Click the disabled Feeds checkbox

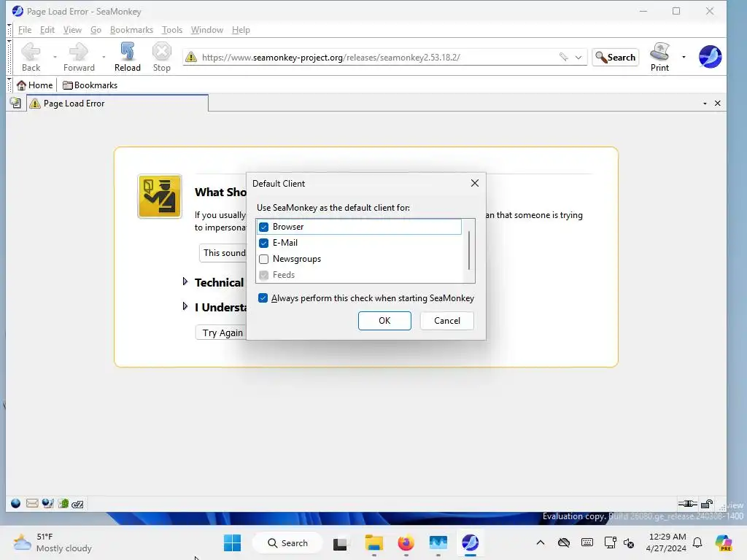pyautogui.click(x=263, y=275)
